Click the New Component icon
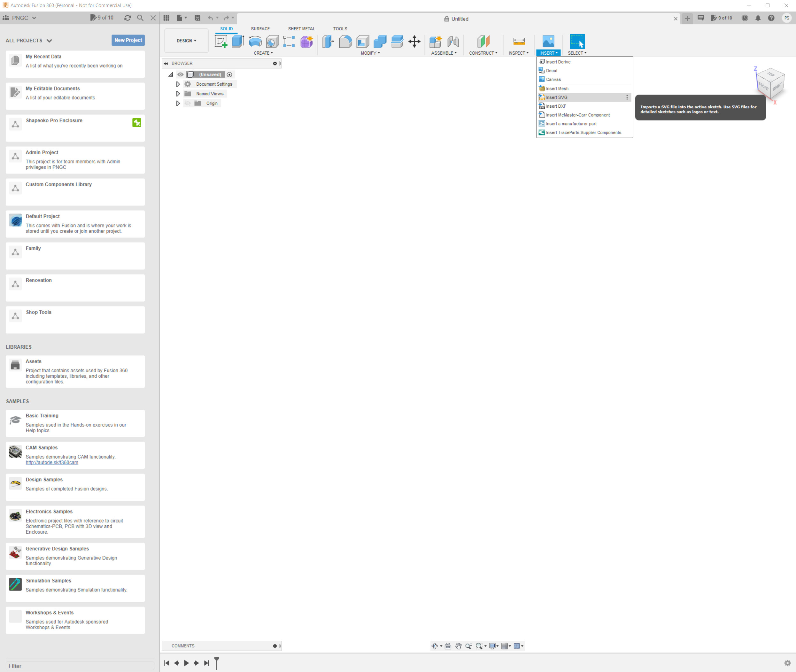 click(435, 41)
